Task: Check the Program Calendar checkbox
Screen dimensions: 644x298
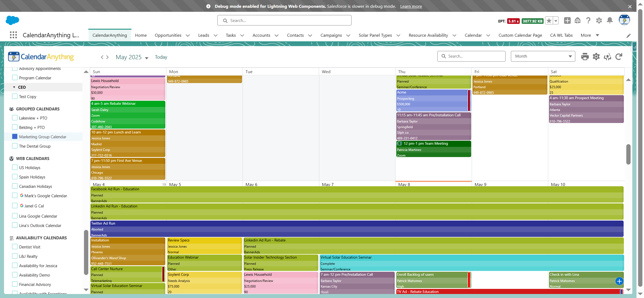Action: pyautogui.click(x=15, y=78)
